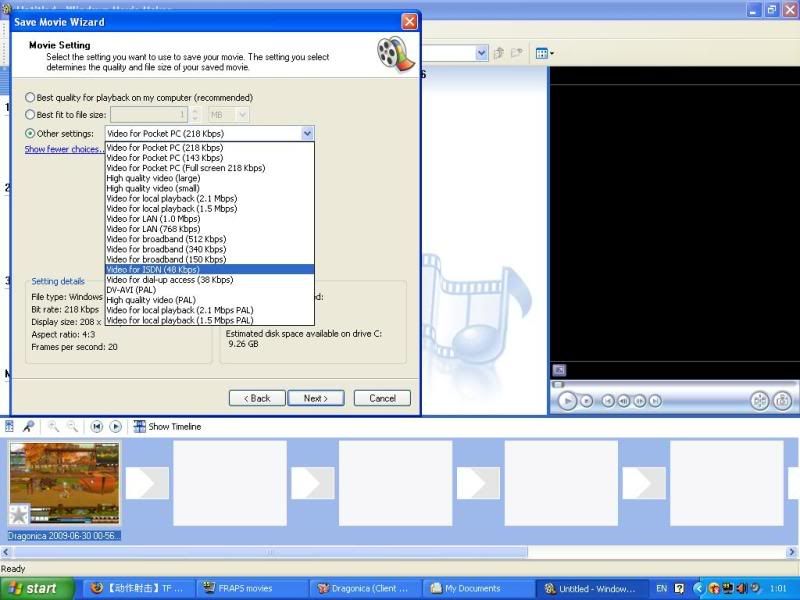800x600 pixels.
Task: Click the preview seek bar
Action: click(x=672, y=384)
